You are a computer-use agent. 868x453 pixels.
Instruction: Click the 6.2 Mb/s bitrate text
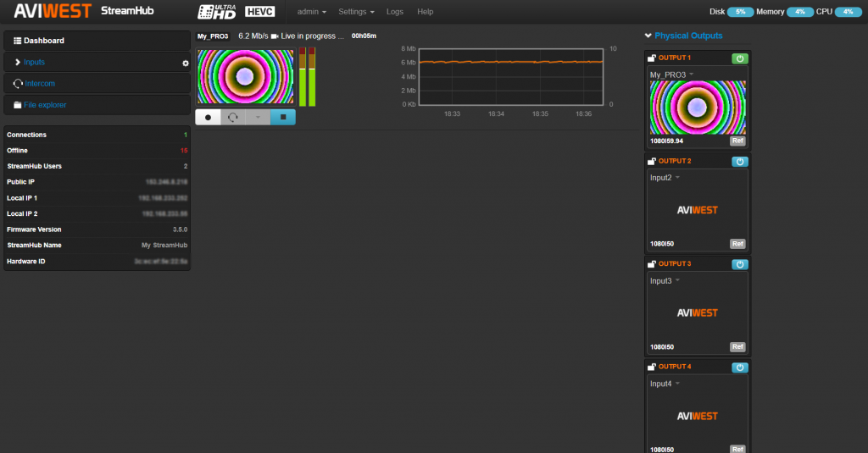click(x=253, y=36)
